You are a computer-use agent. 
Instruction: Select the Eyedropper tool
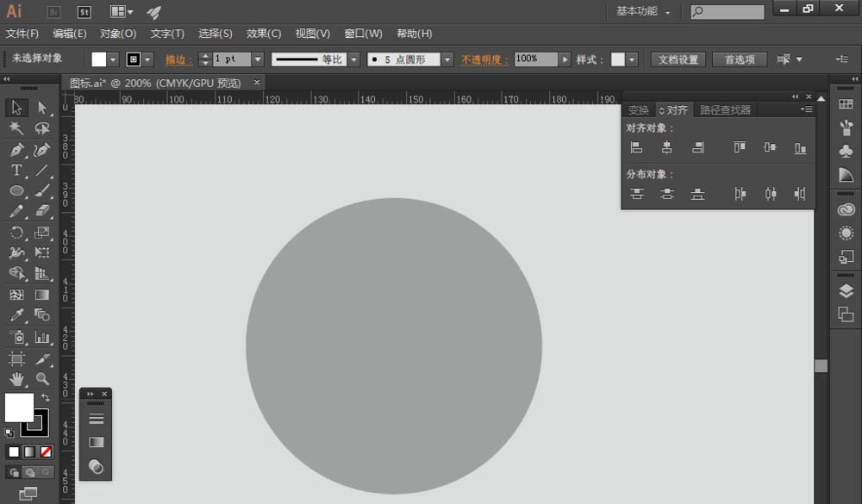(x=16, y=315)
